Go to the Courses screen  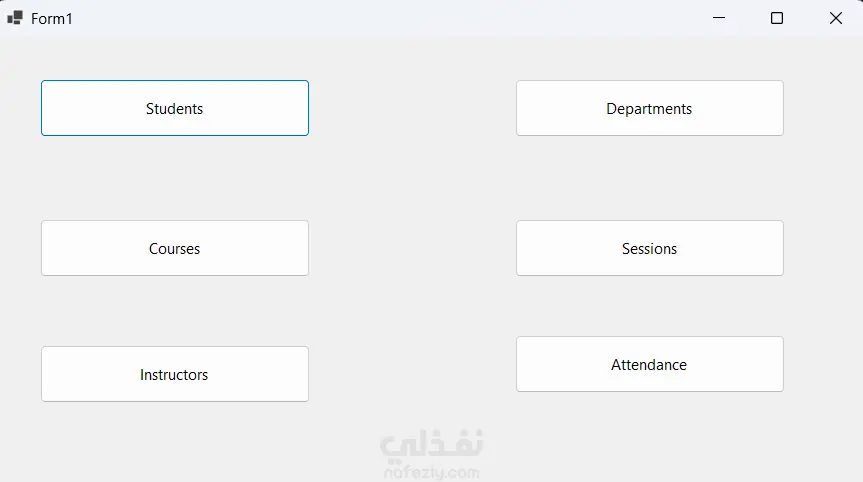tap(175, 248)
